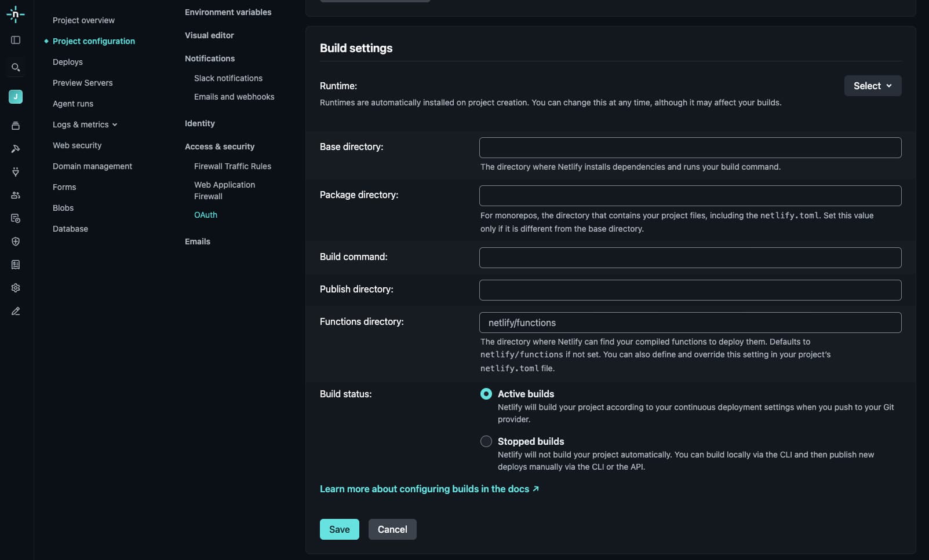Open Web security
This screenshot has height=560, width=929.
click(77, 145)
